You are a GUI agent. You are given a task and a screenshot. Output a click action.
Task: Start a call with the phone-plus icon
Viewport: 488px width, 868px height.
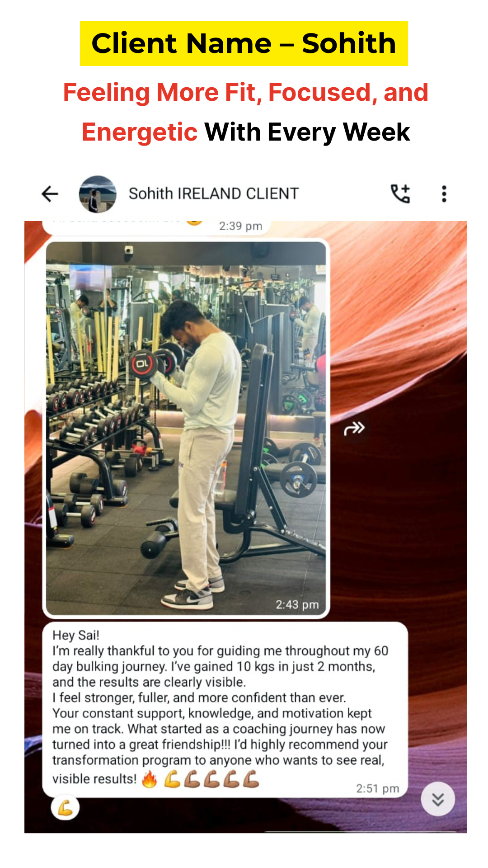[x=400, y=193]
